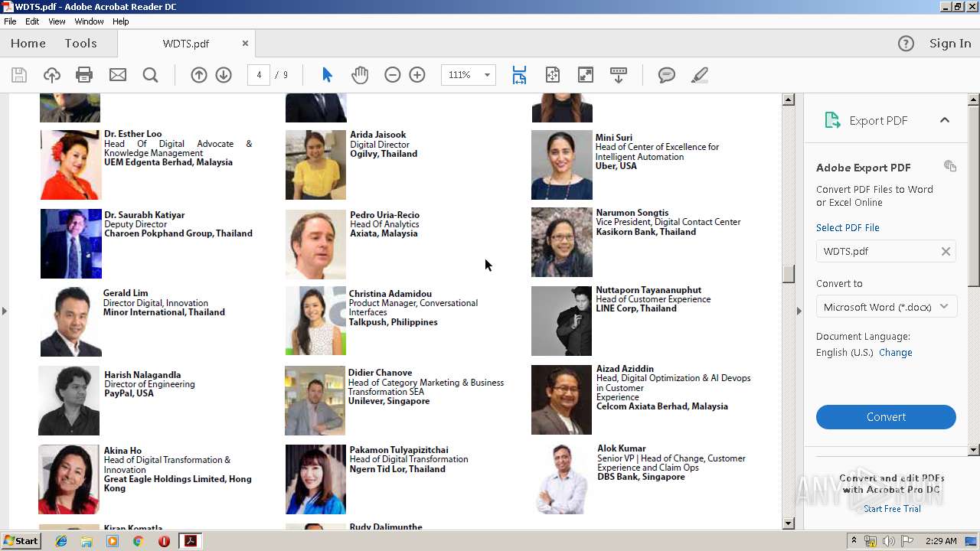Open the Help menu
Image resolution: width=980 pixels, height=551 pixels.
121,21
